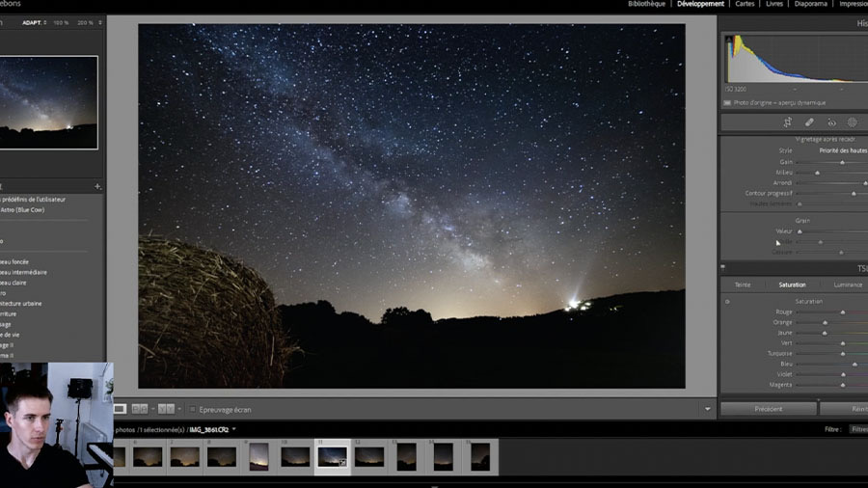Open the dropdown arrow next to before/after view
Screen dimensions: 868x488
(179, 410)
